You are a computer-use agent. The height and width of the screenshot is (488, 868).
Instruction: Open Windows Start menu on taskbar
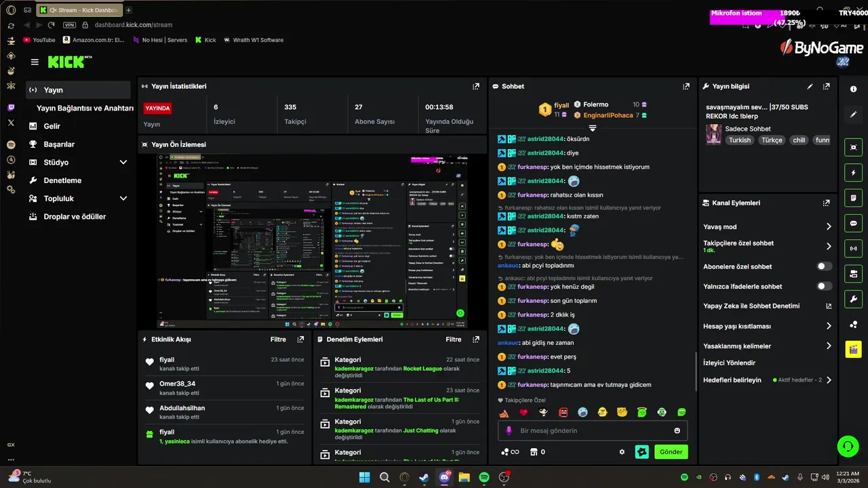pyautogui.click(x=364, y=478)
